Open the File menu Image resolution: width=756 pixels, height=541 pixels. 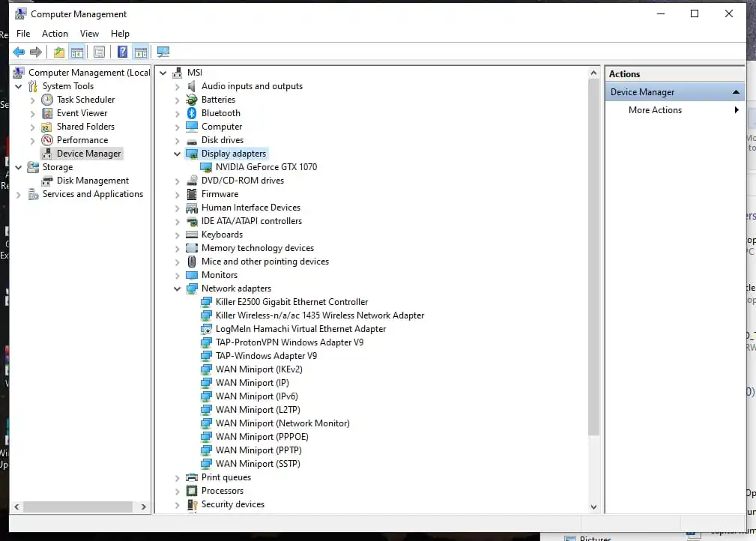(x=23, y=33)
